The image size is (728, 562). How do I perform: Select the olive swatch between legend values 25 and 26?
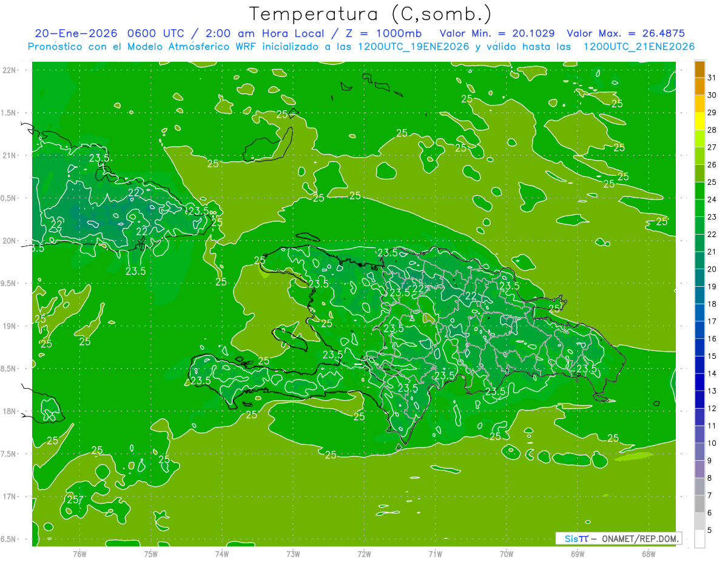tap(699, 173)
